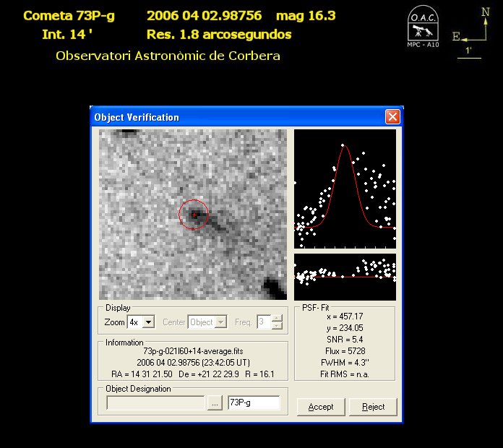Click the O.A.C. observatory logo
The image size is (503, 448).
[x=423, y=27]
